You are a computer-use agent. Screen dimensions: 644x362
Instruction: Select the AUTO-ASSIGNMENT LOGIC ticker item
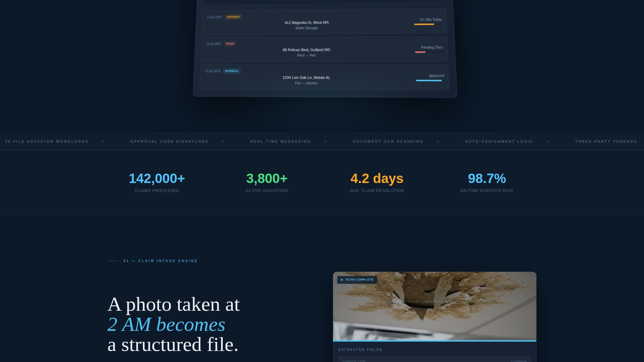pos(499,141)
